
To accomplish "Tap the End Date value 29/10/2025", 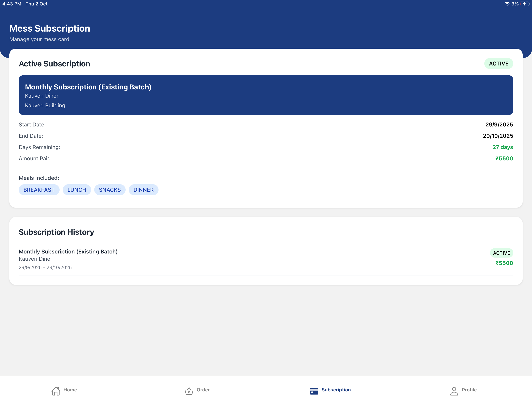I will pos(498,136).
